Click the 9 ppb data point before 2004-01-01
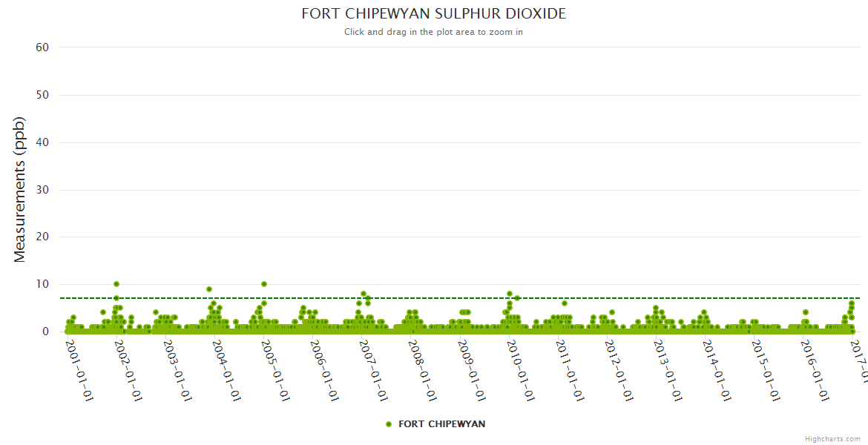Image resolution: width=868 pixels, height=445 pixels. click(x=209, y=289)
